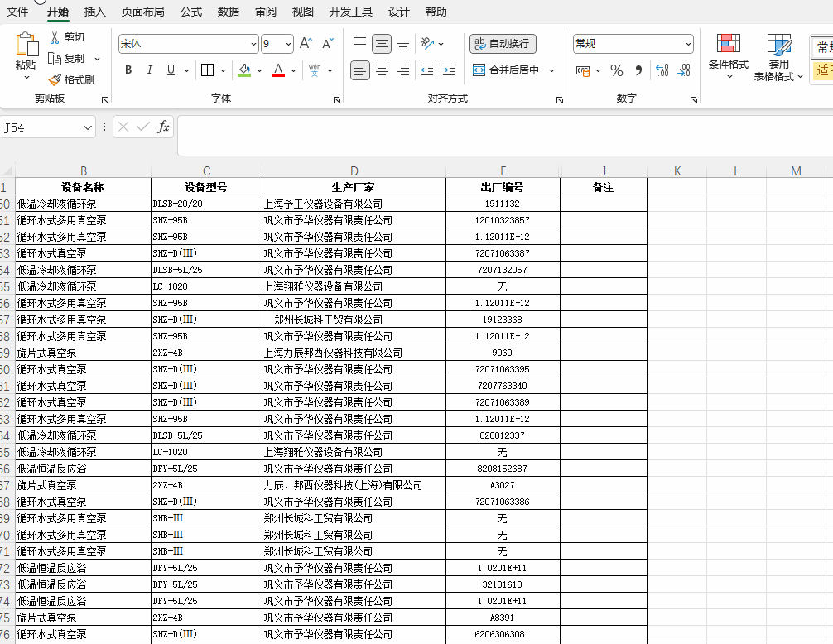
Task: Click the Paste icon in the clipboard group
Action: [x=26, y=45]
